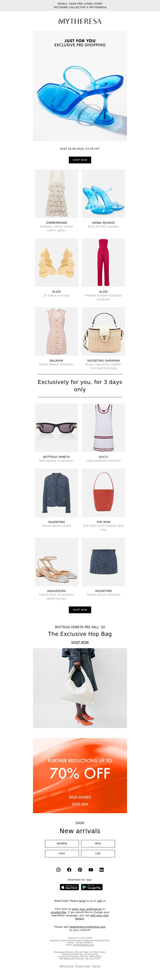Click the Mytheresa logo at top
This screenshot has width=160, height=980.
coord(80,21)
